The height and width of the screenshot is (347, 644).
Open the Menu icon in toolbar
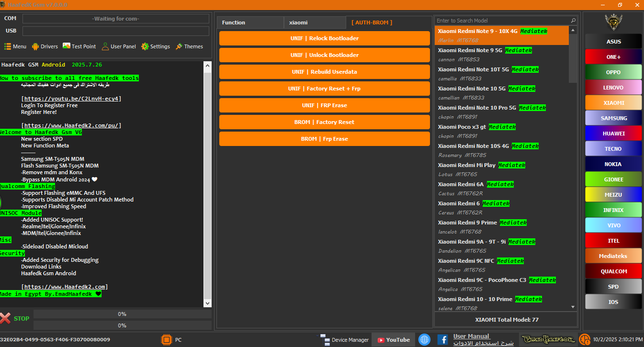point(8,46)
